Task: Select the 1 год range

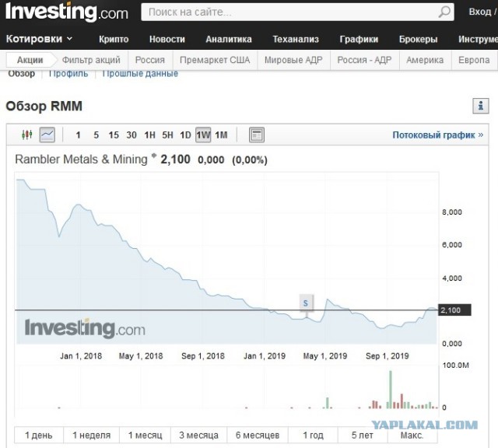Action: point(313,435)
